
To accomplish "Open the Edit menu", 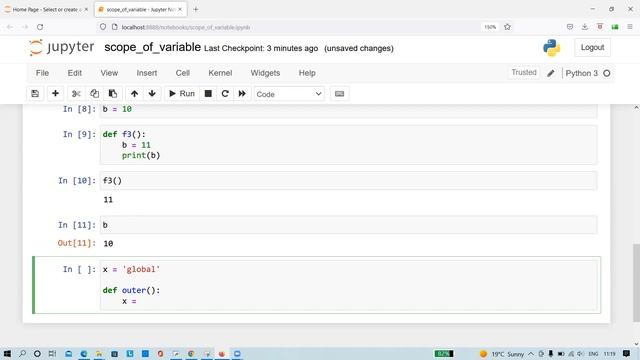I will pyautogui.click(x=75, y=73).
